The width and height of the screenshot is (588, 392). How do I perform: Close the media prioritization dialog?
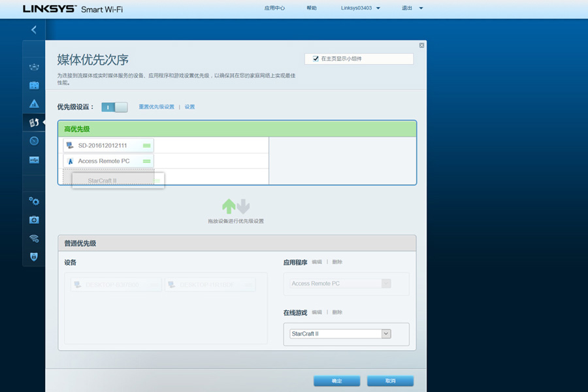coord(421,45)
